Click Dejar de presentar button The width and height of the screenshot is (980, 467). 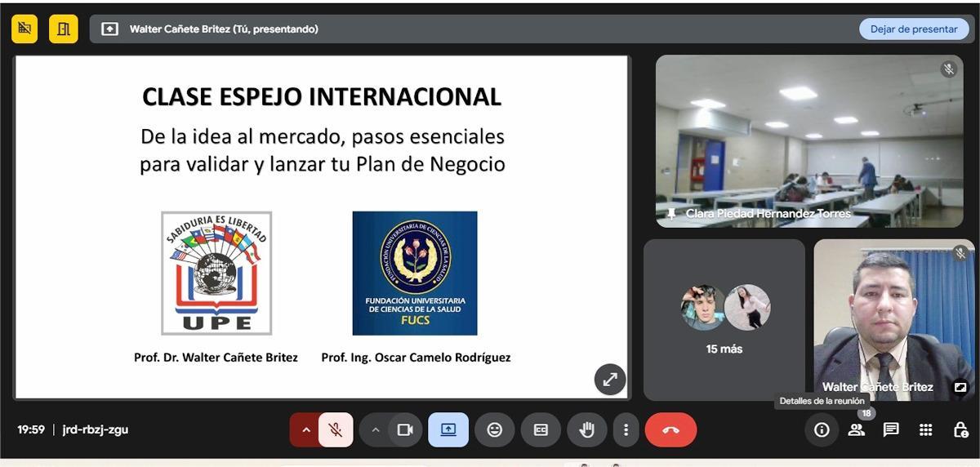913,29
